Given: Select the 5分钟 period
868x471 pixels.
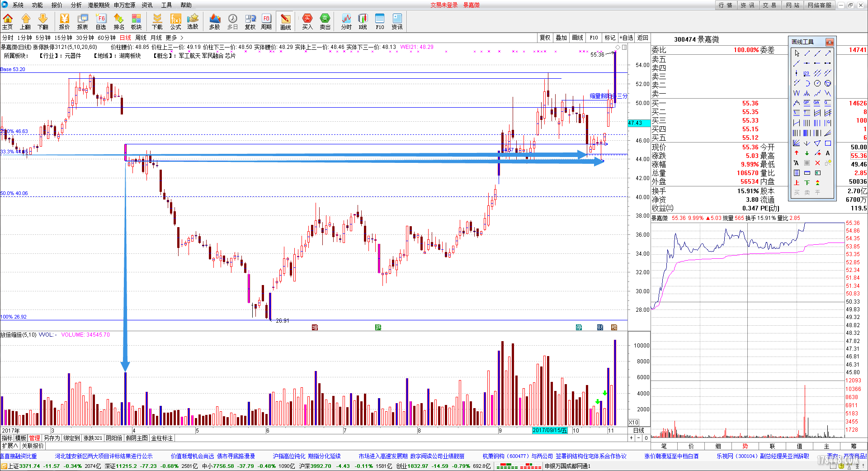Looking at the screenshot, I should coord(43,38).
